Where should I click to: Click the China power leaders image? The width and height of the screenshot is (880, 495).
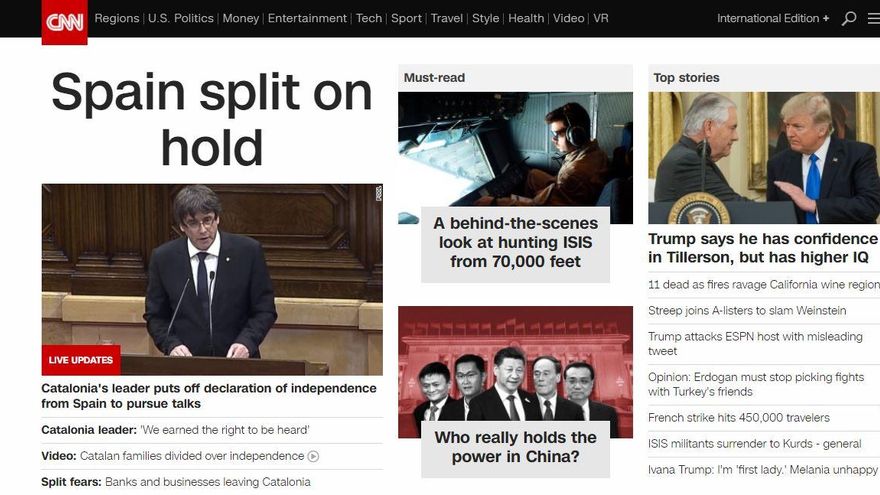515,365
